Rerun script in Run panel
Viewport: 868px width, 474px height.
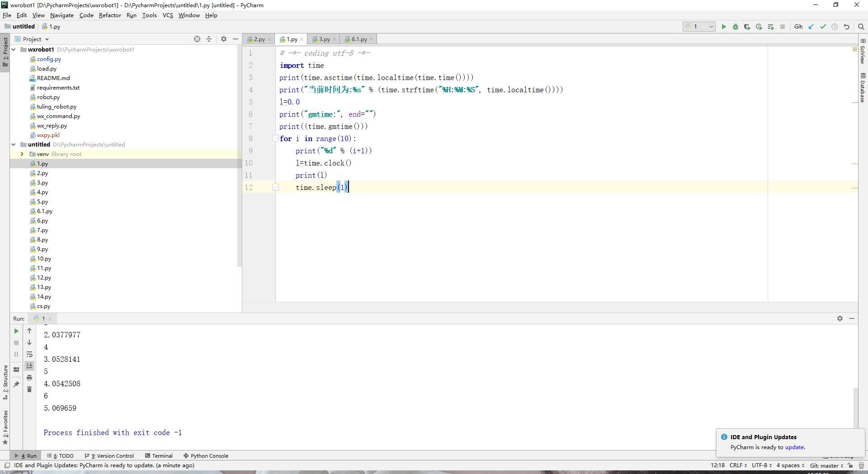coord(16,331)
